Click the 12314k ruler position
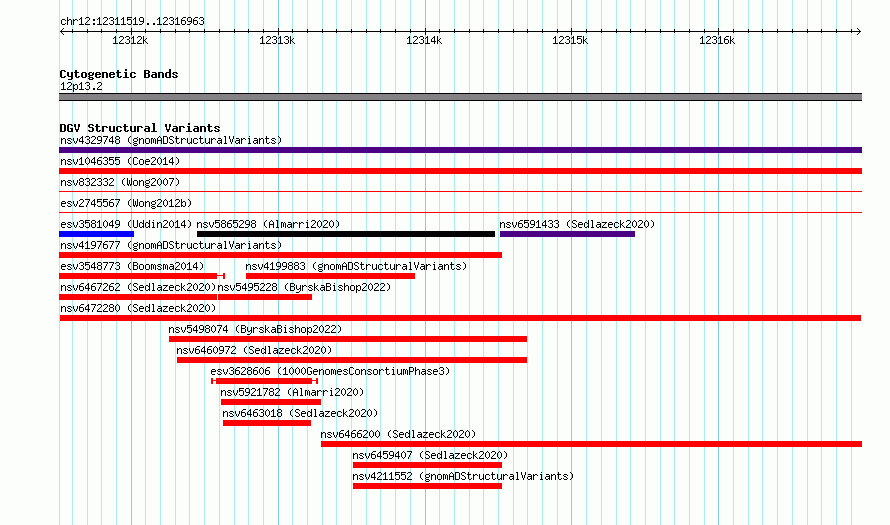This screenshot has width=890, height=525. [424, 40]
